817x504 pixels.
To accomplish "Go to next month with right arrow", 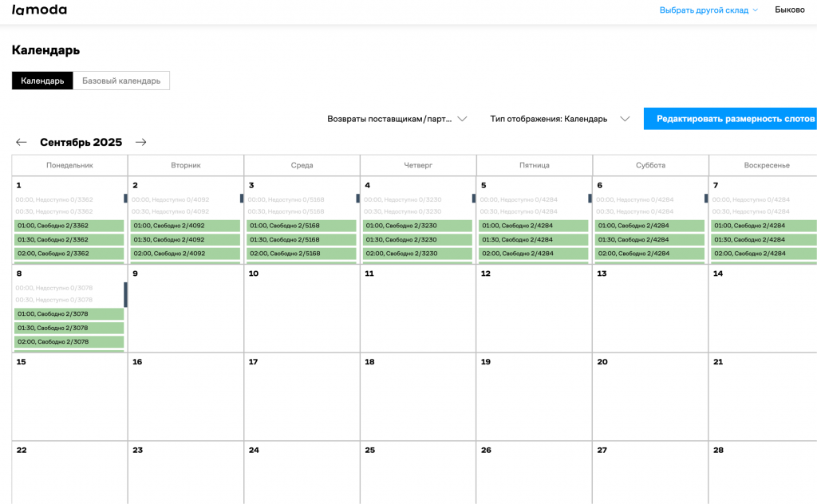I will click(141, 143).
